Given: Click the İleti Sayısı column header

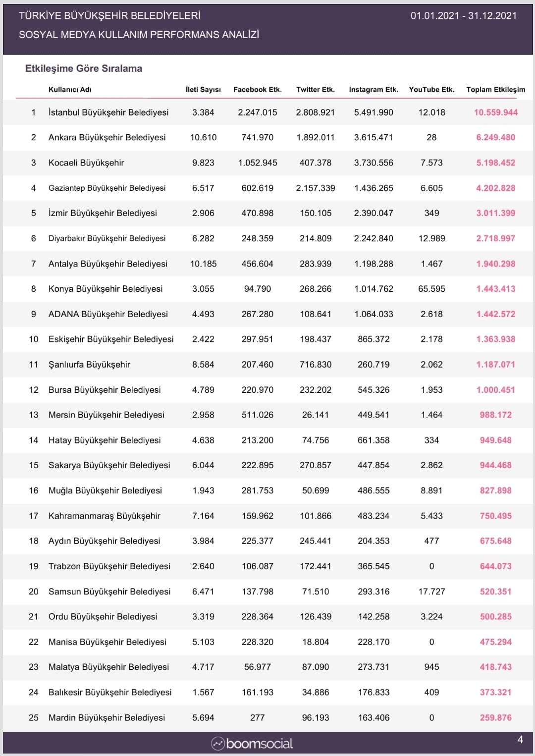Looking at the screenshot, I should 203,90.
